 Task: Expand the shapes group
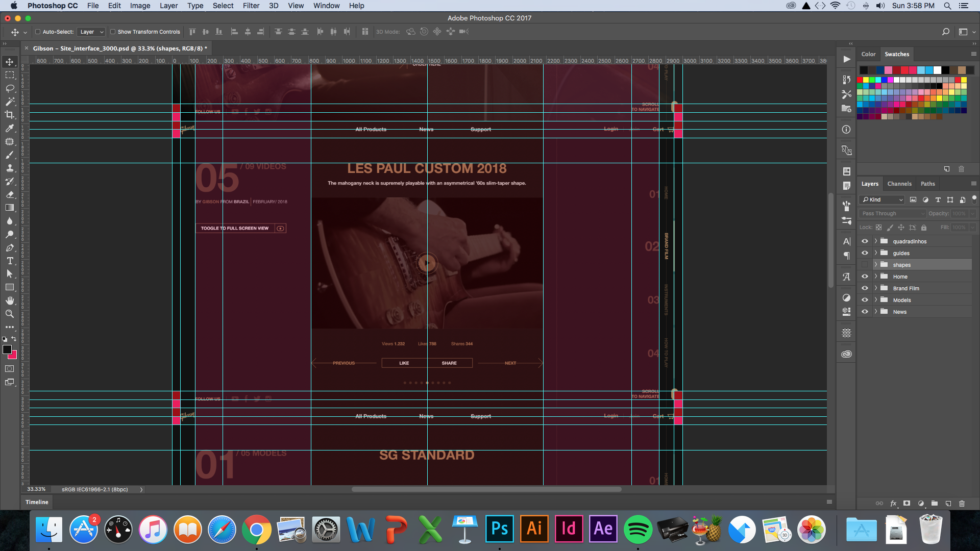pyautogui.click(x=876, y=265)
